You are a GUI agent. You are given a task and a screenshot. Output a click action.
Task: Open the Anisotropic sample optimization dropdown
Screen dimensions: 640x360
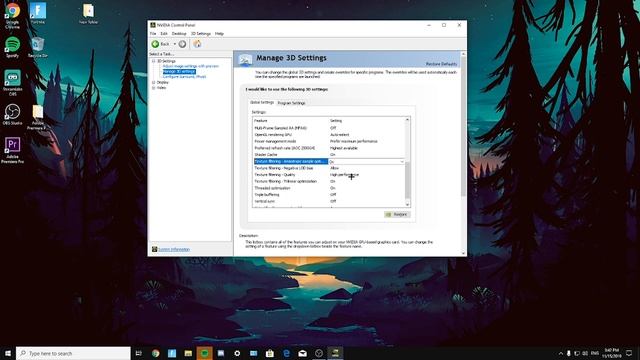point(402,162)
